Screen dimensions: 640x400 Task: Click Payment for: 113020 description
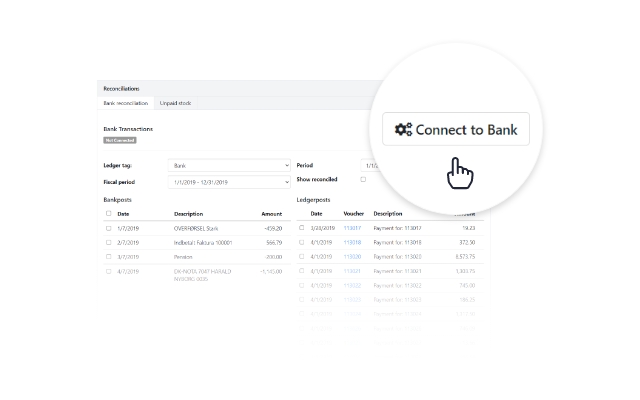pos(397,257)
